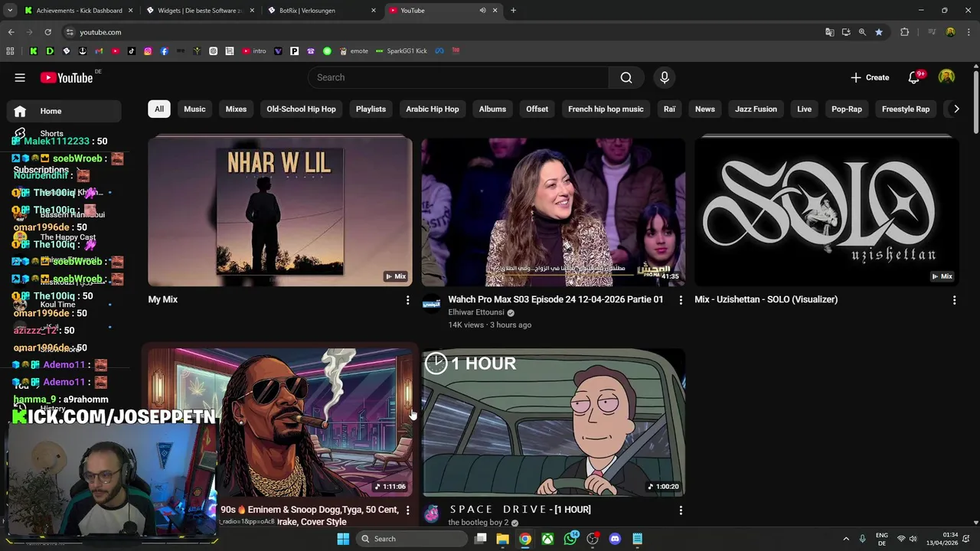Viewport: 980px width, 551px height.
Task: Open the bootleg boy 2 channel
Action: (x=479, y=523)
